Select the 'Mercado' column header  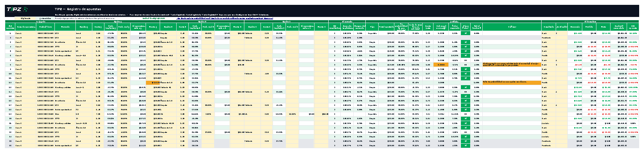click(65, 27)
